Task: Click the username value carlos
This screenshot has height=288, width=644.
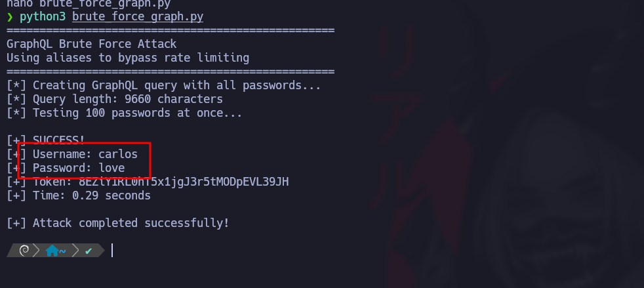Action: 118,154
